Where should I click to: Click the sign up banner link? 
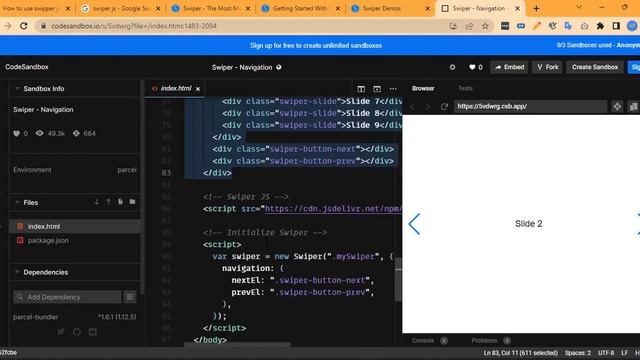(x=316, y=46)
